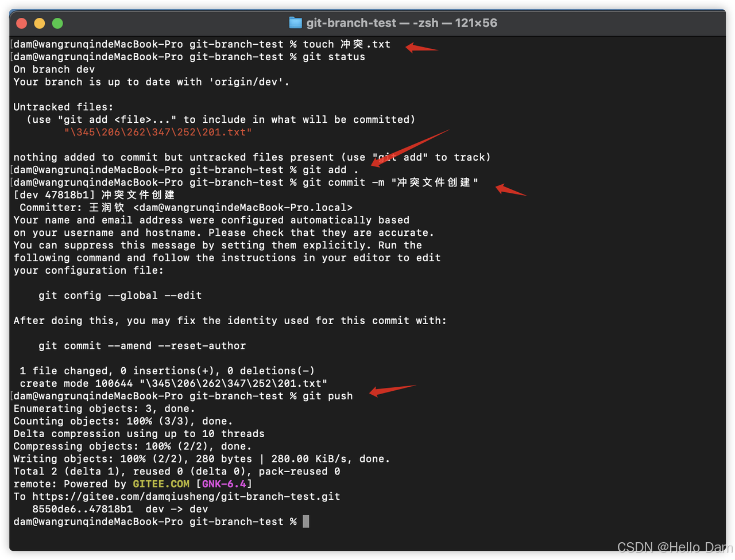Click 'Counting objects: 100% (3/3)' line
This screenshot has width=735, height=560.
pos(123,422)
